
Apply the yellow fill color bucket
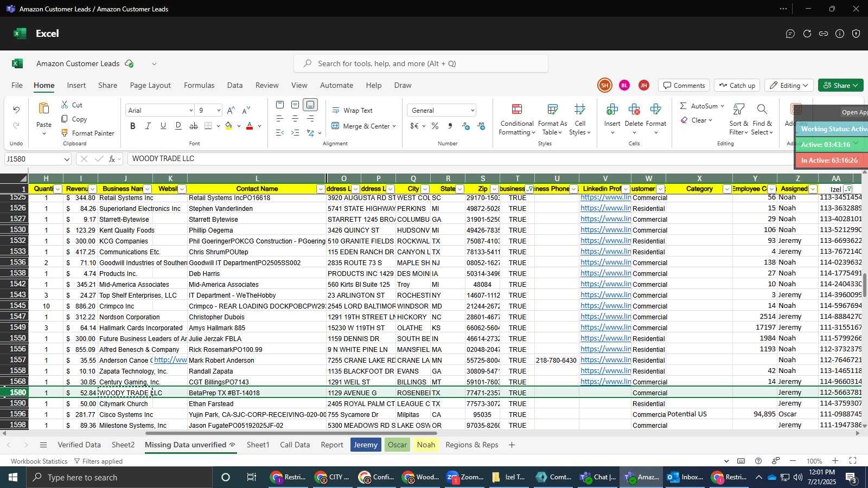point(228,126)
